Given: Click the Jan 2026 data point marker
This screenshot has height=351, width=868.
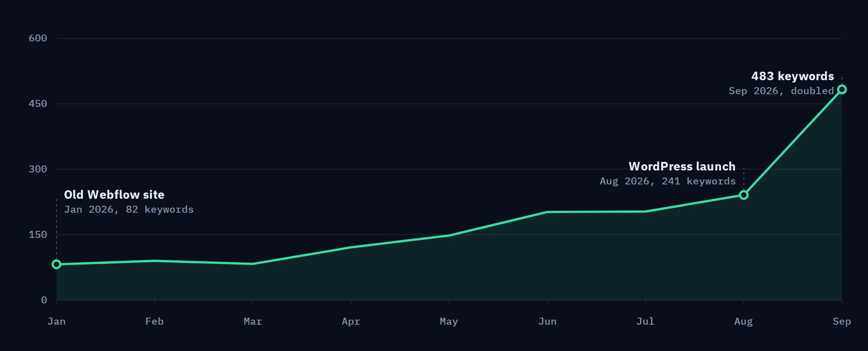Looking at the screenshot, I should pyautogui.click(x=57, y=264).
